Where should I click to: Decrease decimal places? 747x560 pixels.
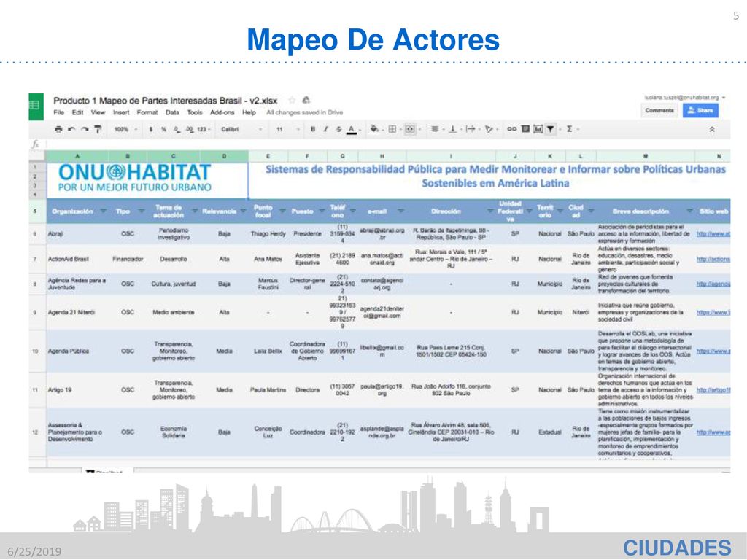[x=177, y=129]
